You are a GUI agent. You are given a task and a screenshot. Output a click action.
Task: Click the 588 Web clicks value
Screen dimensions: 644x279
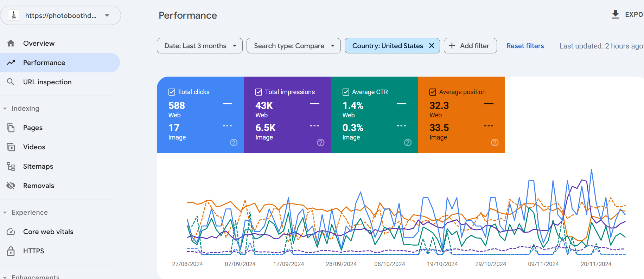[177, 105]
